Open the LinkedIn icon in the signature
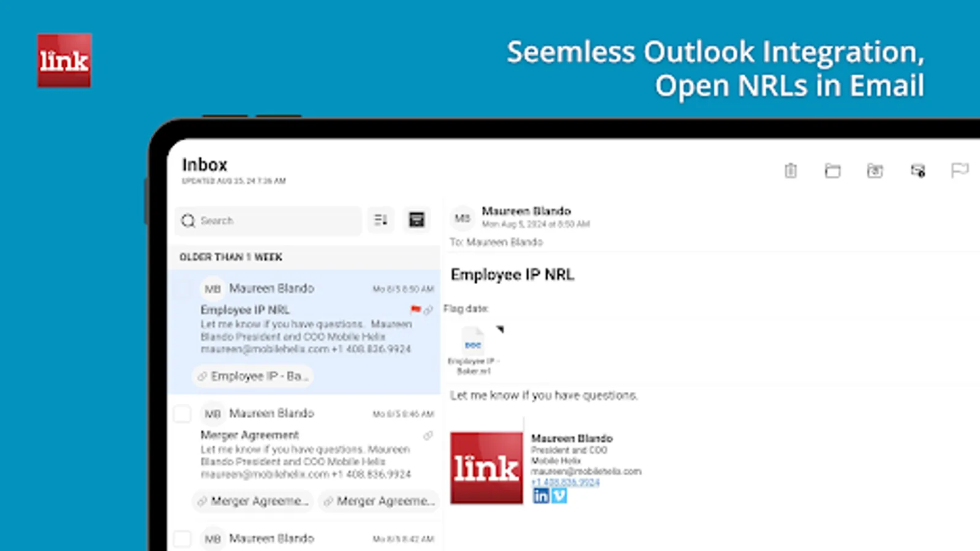The width and height of the screenshot is (980, 551). coord(541,497)
